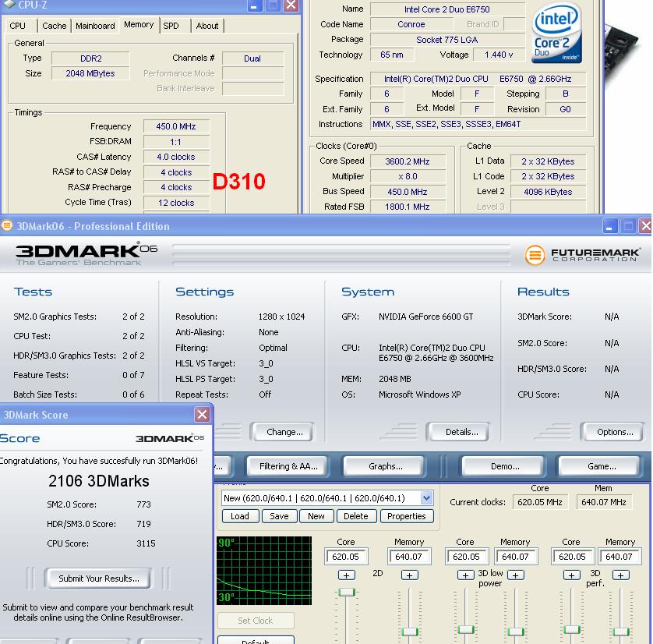Click the Memory tab in CPU-Z
The image size is (653, 644).
139,25
